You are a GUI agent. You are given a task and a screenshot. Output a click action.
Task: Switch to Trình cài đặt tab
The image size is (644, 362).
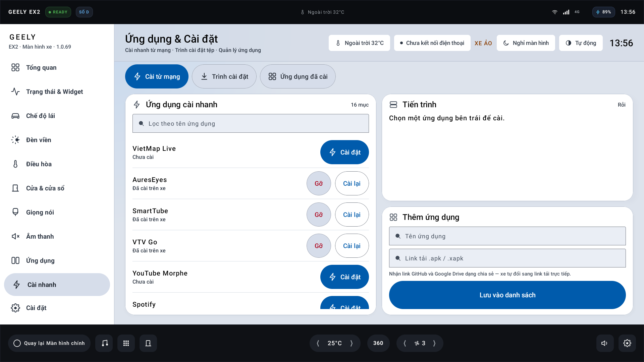224,76
